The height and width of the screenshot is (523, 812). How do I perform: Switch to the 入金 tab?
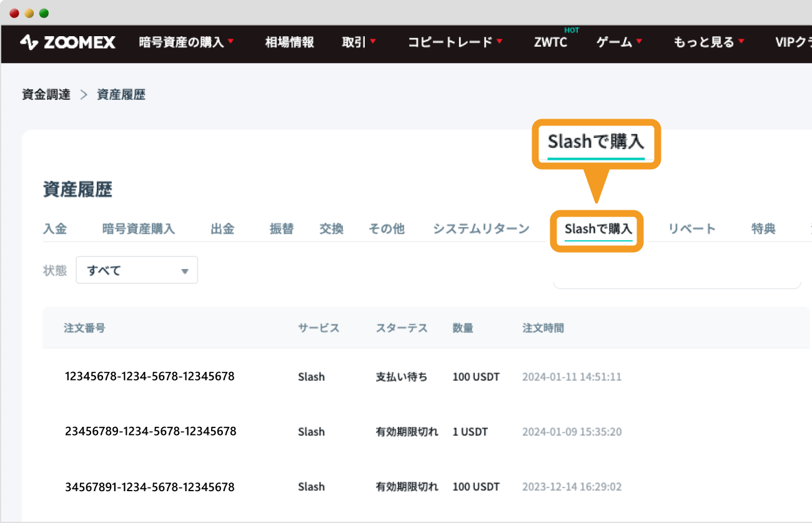click(55, 229)
